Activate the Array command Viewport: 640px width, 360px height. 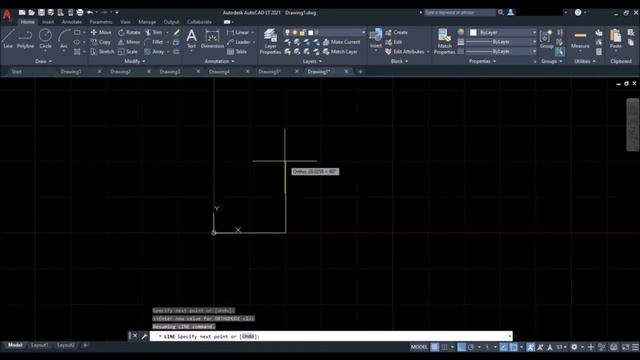[x=154, y=52]
